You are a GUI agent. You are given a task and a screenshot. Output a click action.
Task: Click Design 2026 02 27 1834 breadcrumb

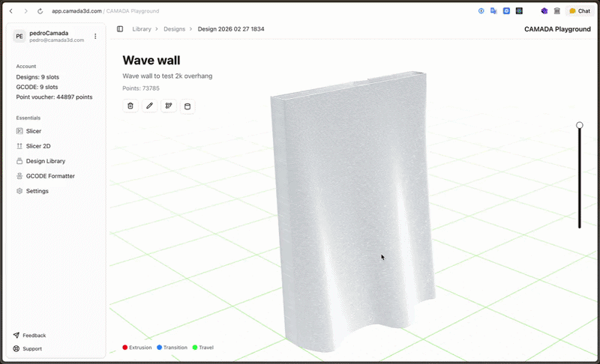(x=231, y=29)
